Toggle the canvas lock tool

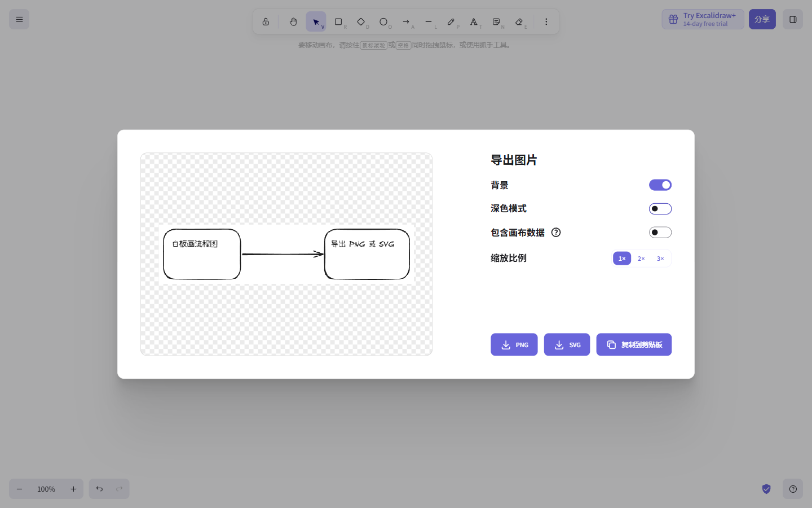[266, 22]
